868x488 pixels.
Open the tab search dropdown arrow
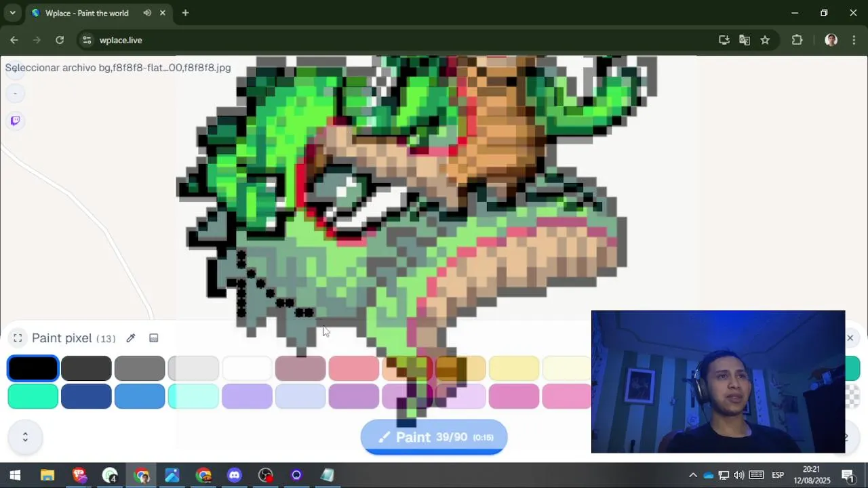[12, 13]
